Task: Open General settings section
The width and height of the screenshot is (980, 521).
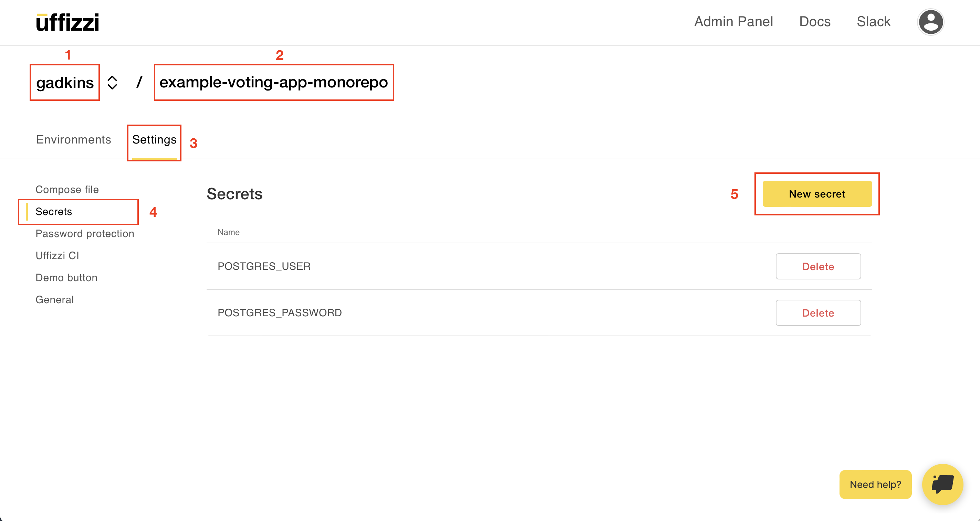Action: click(54, 300)
